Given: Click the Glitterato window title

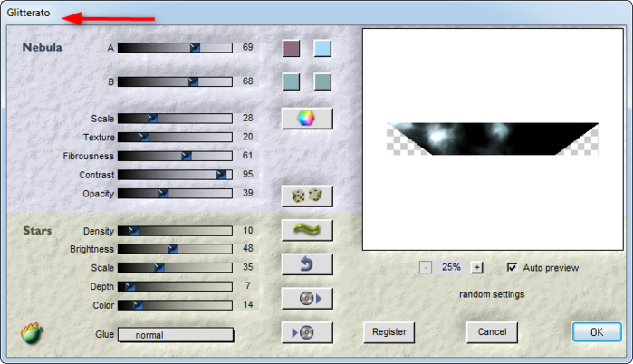Looking at the screenshot, I should point(28,13).
